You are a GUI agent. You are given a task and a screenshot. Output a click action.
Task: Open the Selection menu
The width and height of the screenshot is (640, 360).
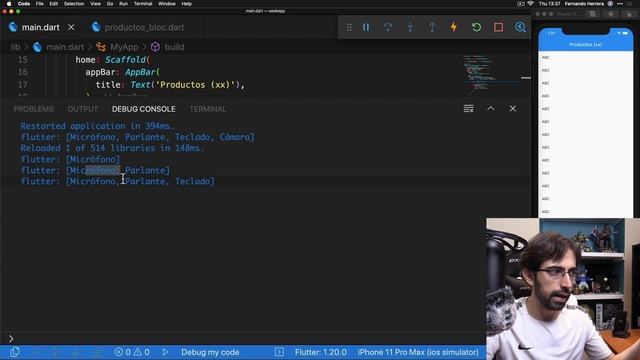(74, 4)
